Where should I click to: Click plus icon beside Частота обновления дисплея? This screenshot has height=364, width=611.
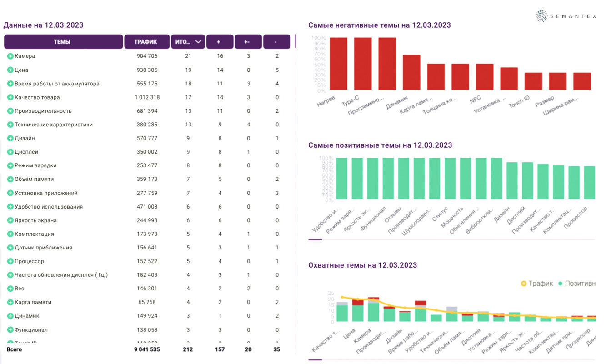click(x=10, y=275)
